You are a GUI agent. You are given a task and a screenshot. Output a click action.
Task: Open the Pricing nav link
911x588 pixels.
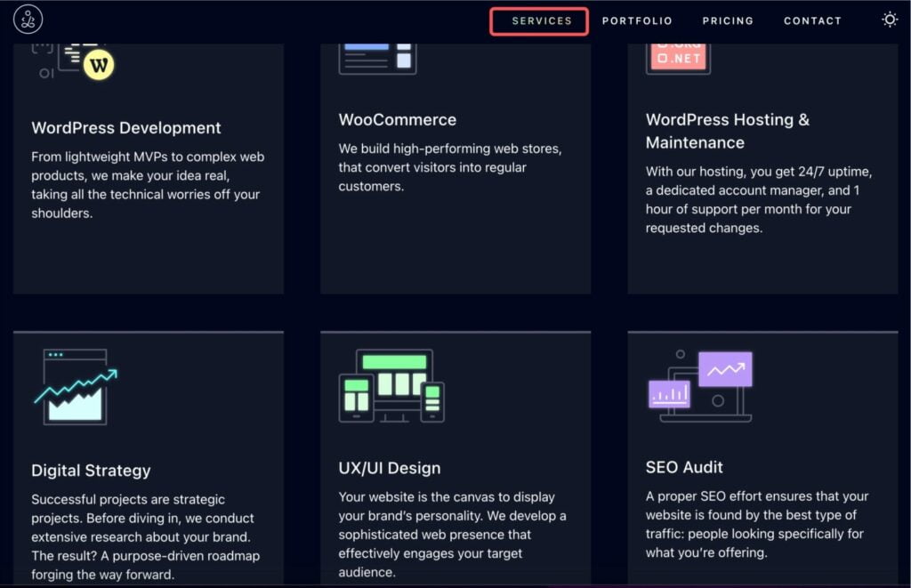tap(728, 21)
